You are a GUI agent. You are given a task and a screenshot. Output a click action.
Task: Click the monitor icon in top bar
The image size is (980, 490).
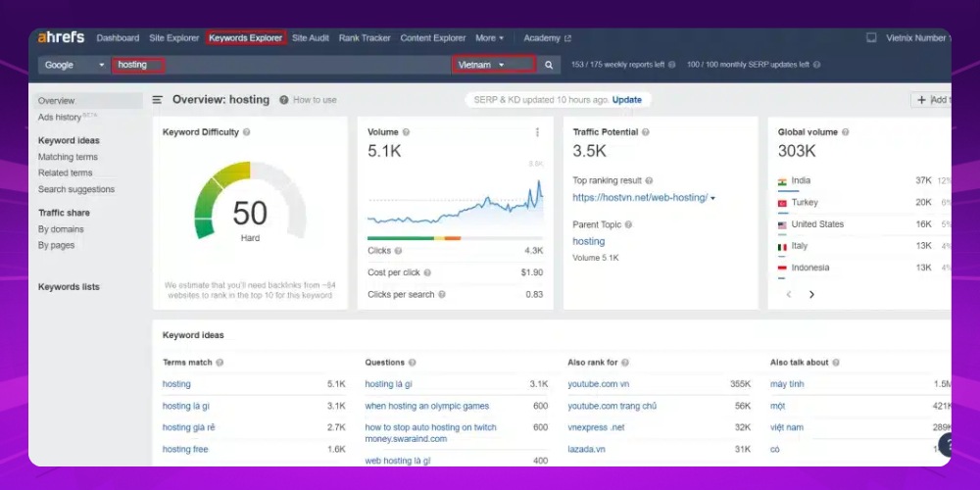tap(871, 38)
